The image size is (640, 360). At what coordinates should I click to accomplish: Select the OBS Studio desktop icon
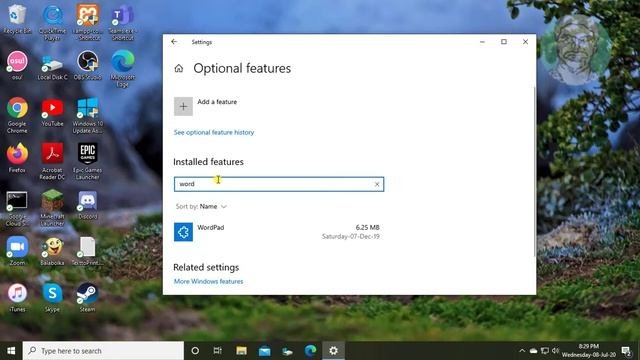[x=87, y=65]
